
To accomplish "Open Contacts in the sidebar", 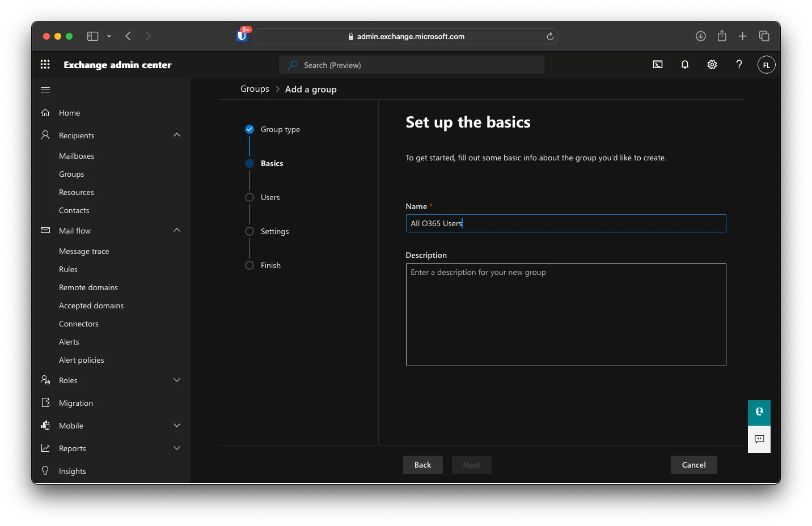I will pyautogui.click(x=74, y=210).
